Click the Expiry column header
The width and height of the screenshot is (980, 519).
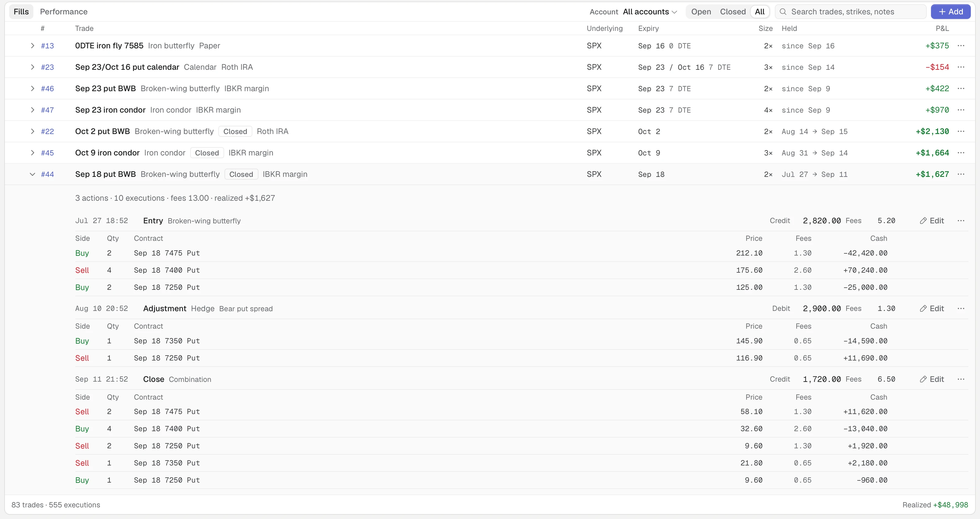(648, 28)
